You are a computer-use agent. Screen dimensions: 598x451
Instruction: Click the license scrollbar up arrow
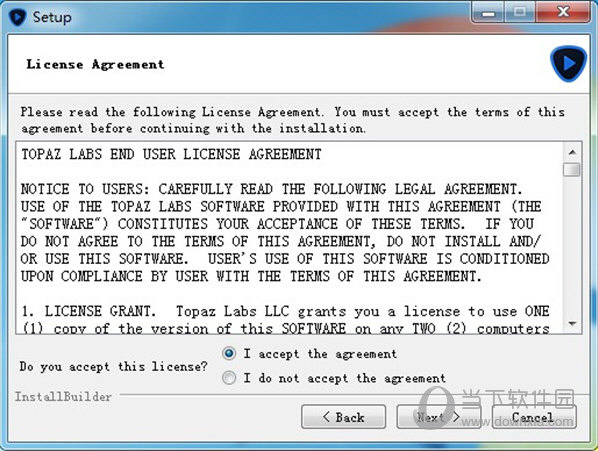click(572, 152)
